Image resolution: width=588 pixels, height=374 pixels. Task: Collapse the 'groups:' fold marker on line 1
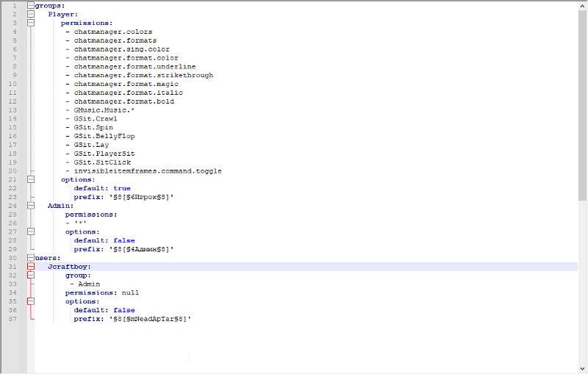click(x=31, y=6)
